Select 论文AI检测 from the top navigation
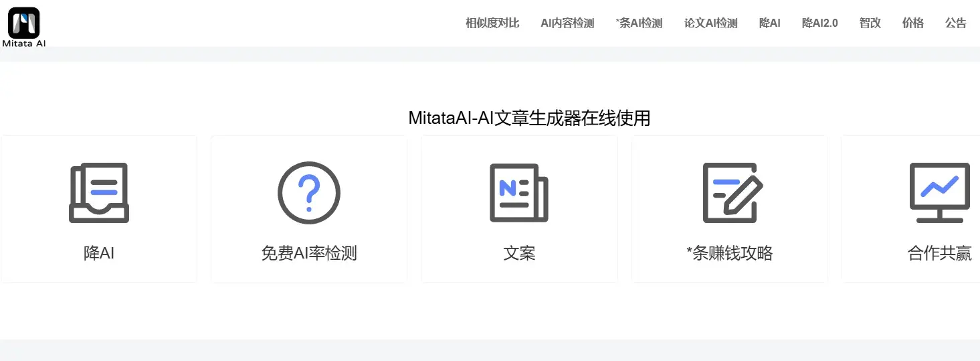The width and height of the screenshot is (980, 361). [710, 23]
